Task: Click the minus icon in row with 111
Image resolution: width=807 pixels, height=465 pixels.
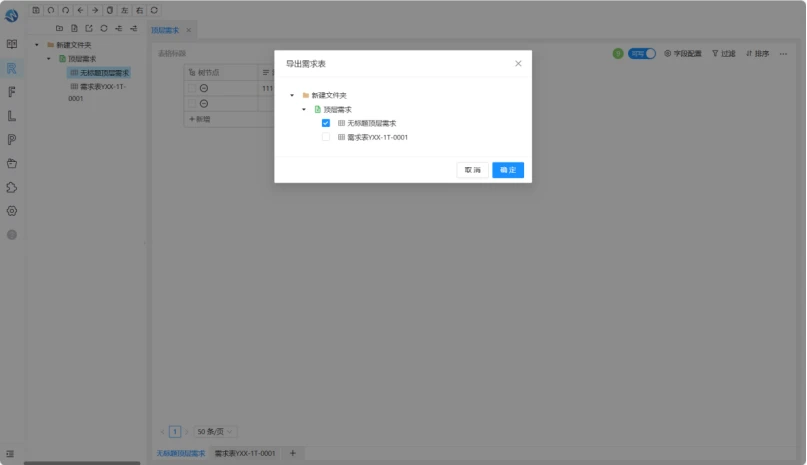Action: pyautogui.click(x=204, y=88)
